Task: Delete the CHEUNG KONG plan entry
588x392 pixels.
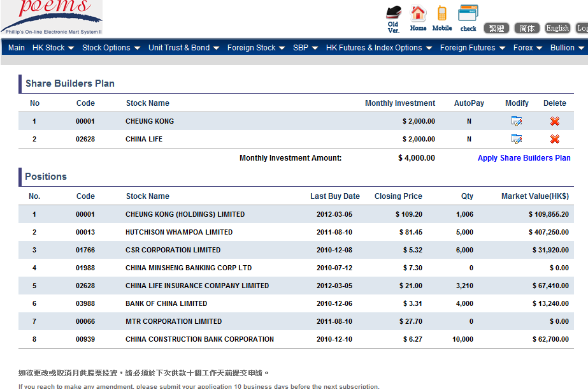Action: click(x=555, y=121)
